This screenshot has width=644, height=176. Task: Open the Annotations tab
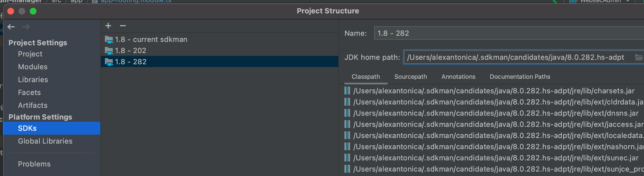click(x=458, y=77)
